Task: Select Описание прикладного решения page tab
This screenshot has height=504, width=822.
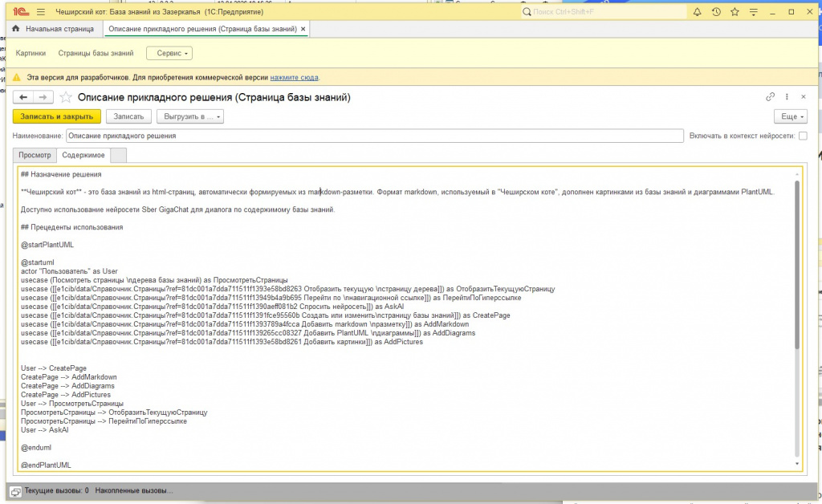Action: point(202,29)
